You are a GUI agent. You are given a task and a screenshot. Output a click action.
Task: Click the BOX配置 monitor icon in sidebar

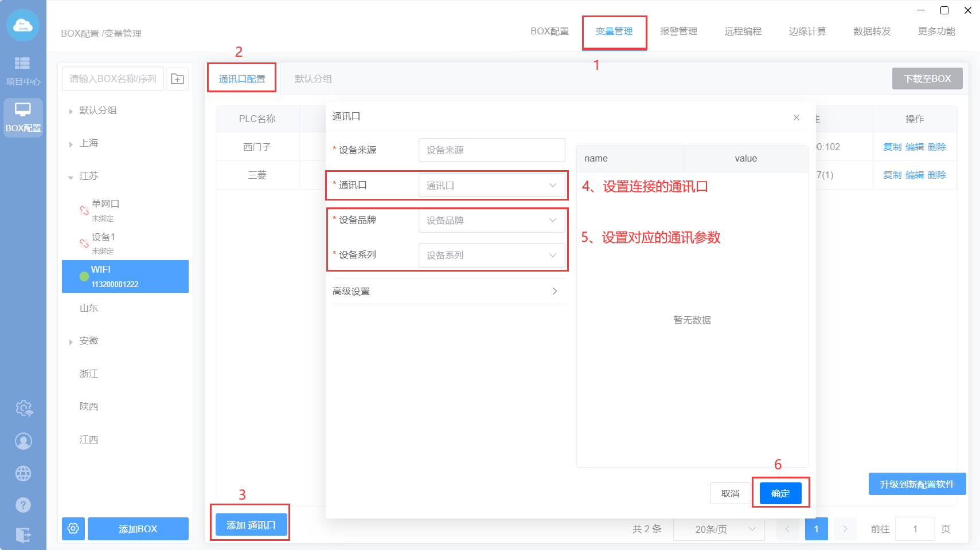(x=23, y=117)
